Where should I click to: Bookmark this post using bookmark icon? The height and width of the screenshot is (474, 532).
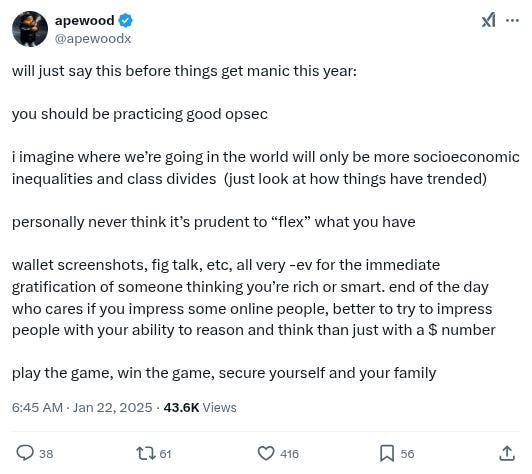(386, 453)
